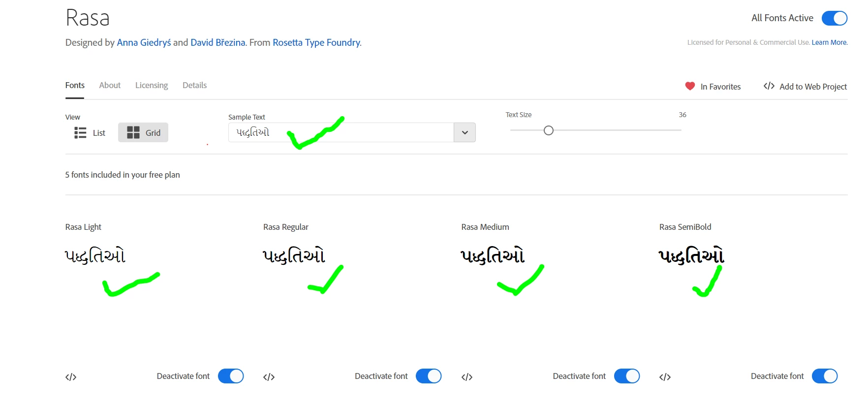
Task: Click the Rasa Medium font name
Action: point(485,227)
